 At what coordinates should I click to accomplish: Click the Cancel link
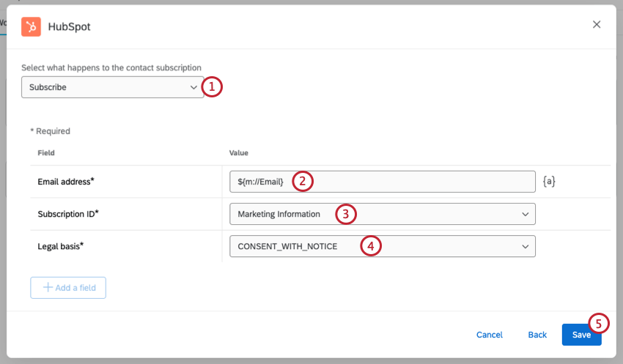(x=490, y=335)
